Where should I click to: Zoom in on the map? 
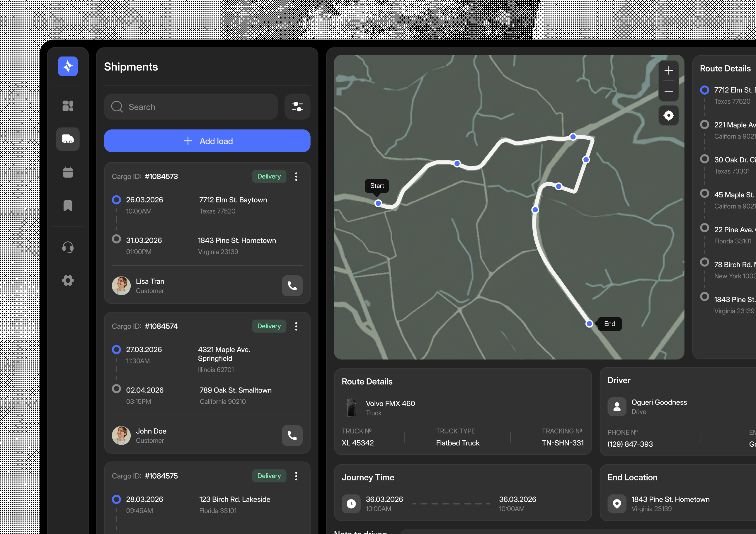click(668, 71)
